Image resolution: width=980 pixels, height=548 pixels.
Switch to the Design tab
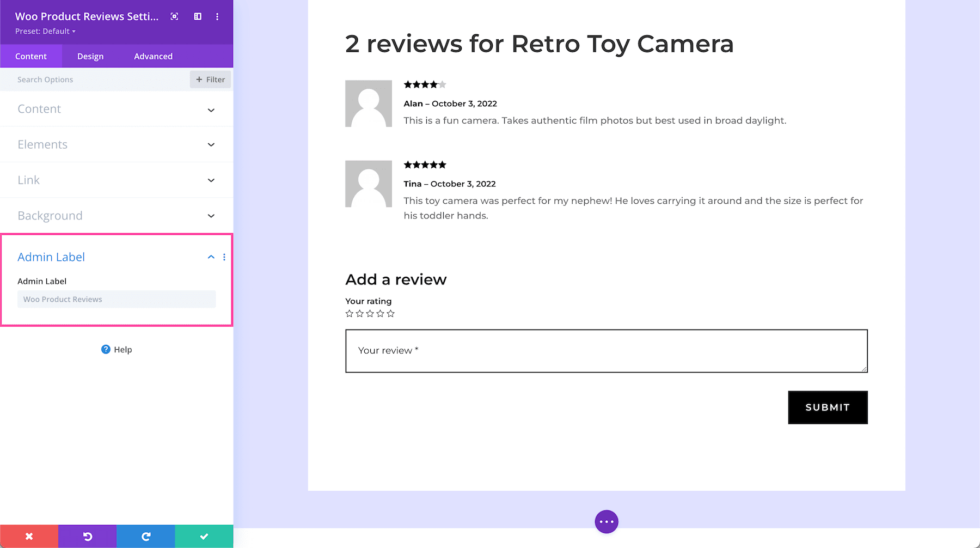point(90,56)
